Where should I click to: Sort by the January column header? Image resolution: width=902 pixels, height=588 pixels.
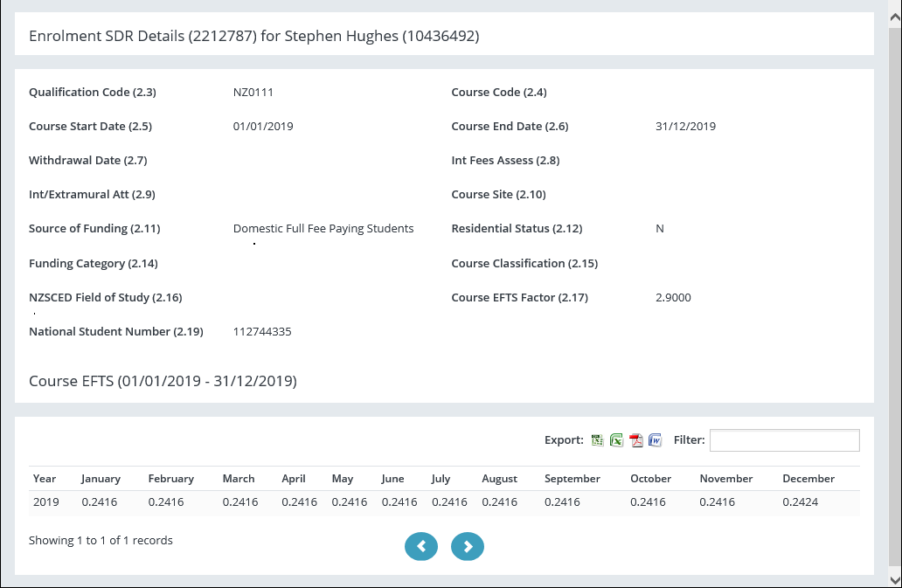pyautogui.click(x=101, y=479)
